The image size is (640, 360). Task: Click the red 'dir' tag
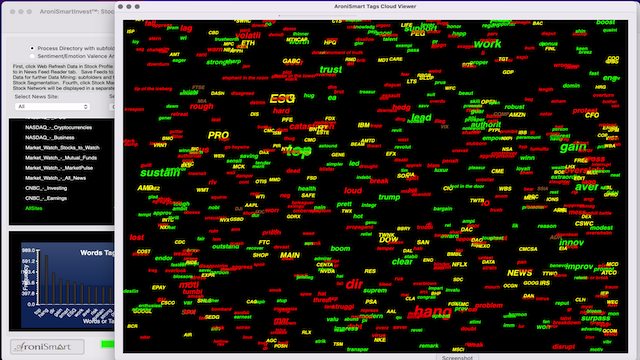point(354,284)
